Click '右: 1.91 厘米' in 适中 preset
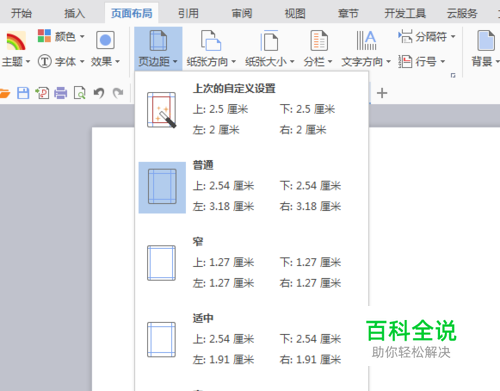The image size is (500, 391). 310,360
